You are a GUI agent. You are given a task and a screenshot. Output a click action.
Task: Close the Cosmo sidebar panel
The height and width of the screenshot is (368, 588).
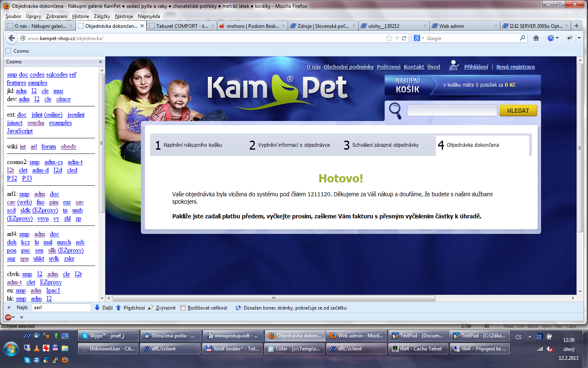pos(100,62)
